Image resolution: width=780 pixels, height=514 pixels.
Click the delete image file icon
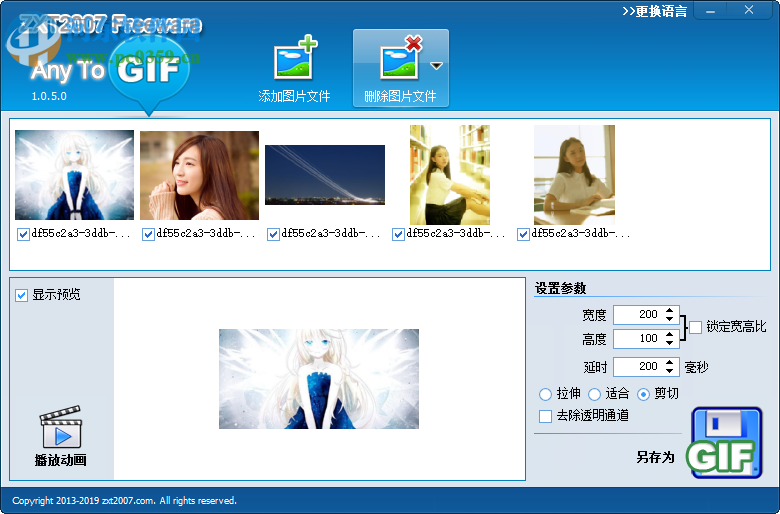400,59
